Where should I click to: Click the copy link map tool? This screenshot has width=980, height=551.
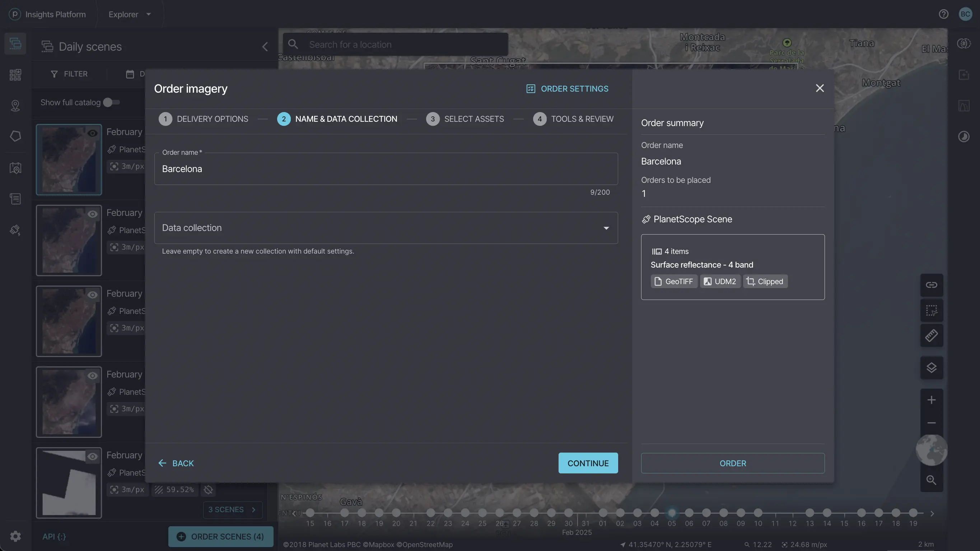[931, 285]
